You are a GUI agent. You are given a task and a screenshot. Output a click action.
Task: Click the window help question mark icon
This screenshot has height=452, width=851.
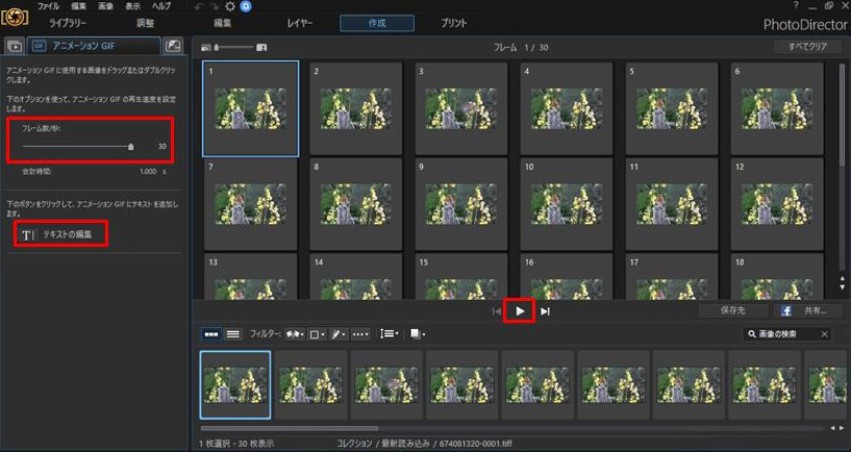[796, 6]
